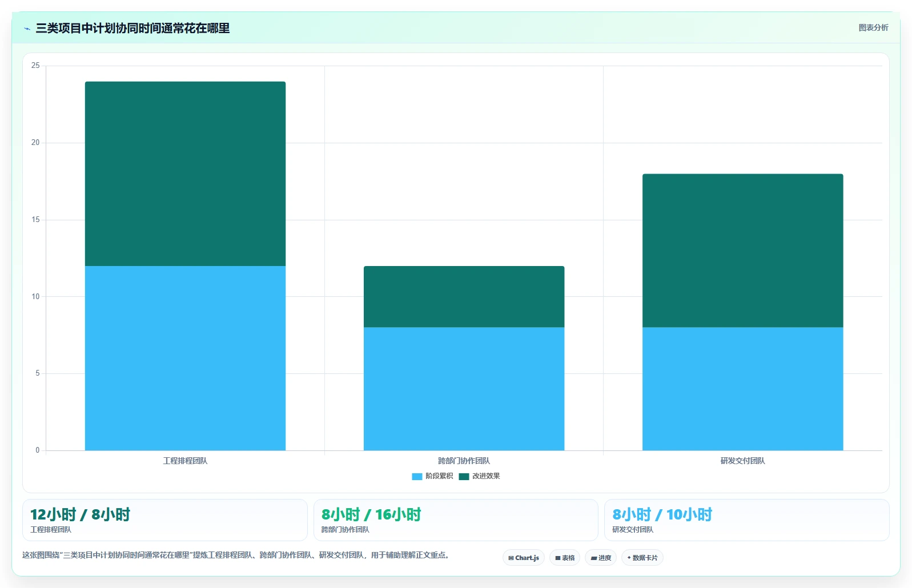Click the 表格 tag button
The image size is (912, 588).
(x=565, y=558)
